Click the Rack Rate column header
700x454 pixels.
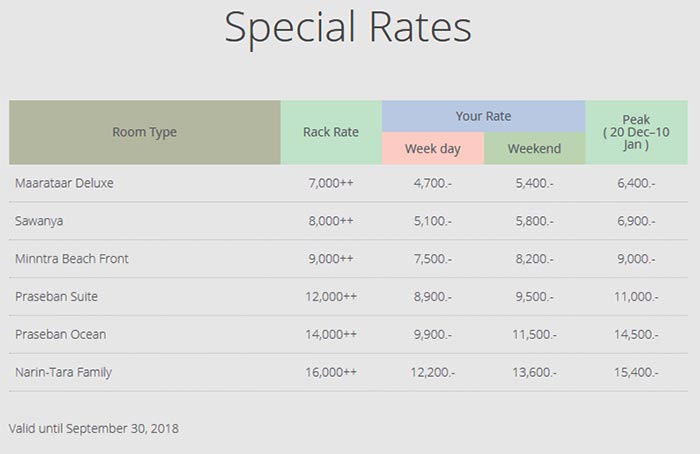[331, 132]
